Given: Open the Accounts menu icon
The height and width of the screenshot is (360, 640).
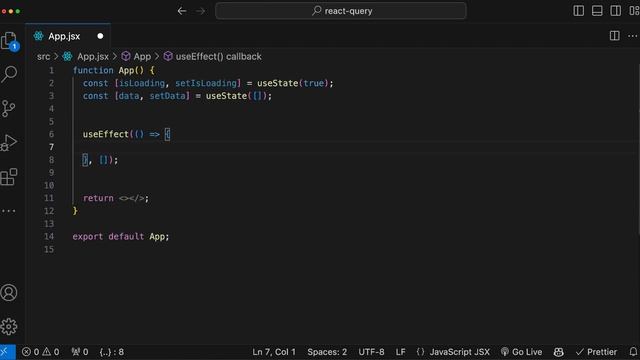Looking at the screenshot, I should (x=9, y=293).
